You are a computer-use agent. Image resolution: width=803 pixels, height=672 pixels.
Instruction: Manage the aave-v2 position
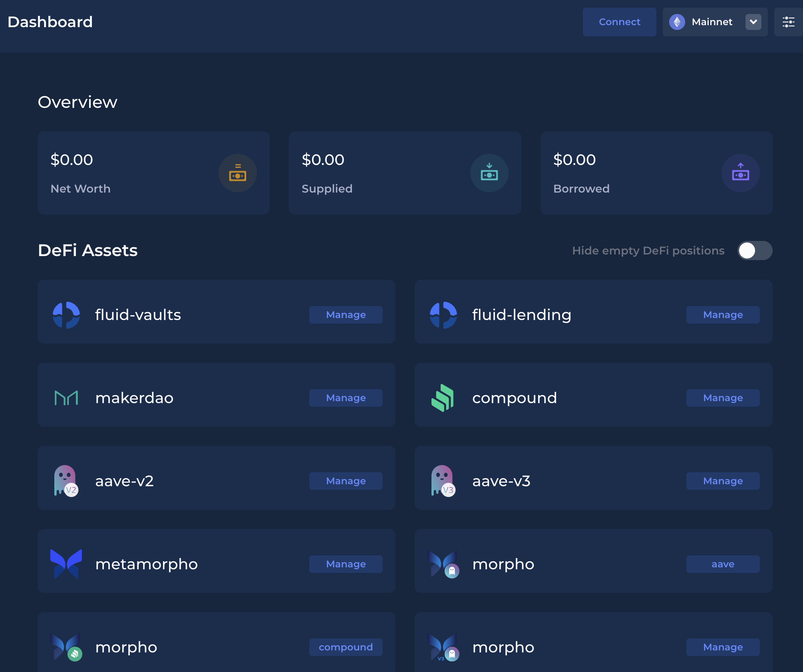click(346, 481)
